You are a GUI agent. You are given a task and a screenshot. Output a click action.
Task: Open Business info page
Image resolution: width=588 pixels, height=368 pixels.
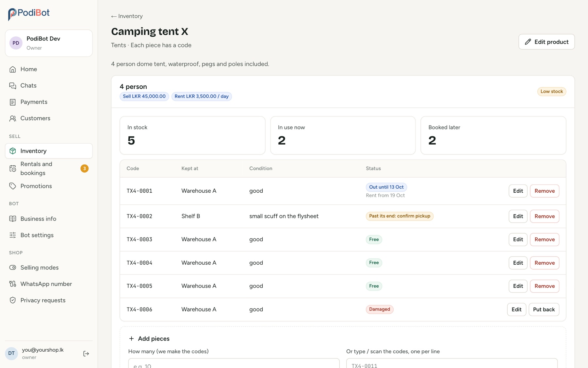[x=49, y=219]
